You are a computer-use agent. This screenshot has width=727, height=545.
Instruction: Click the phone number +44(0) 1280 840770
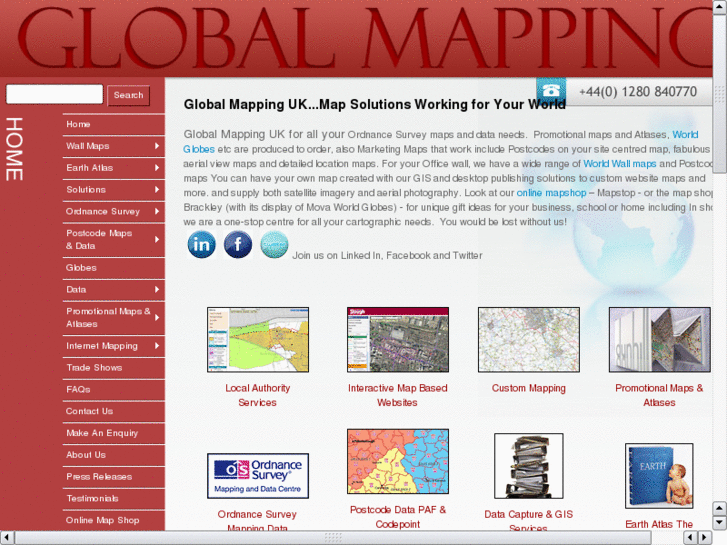[x=638, y=92]
